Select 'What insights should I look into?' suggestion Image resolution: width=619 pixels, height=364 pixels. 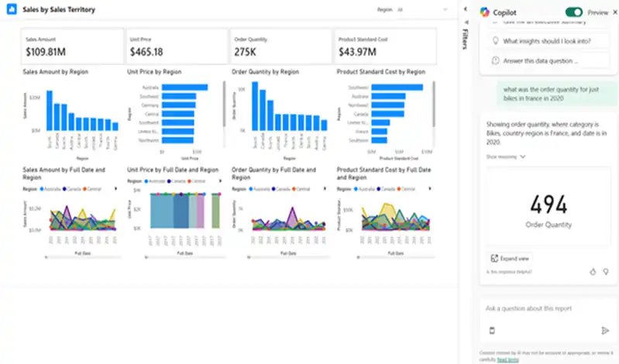[549, 41]
